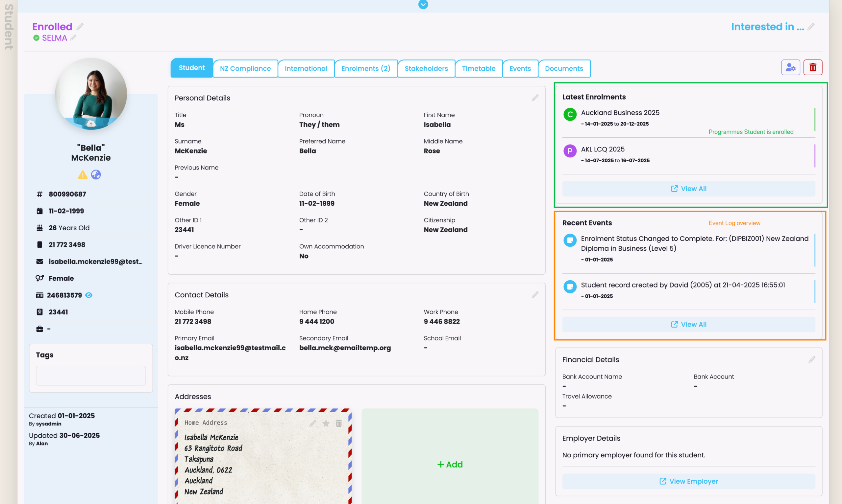
Task: Switch to the NZ Compliance tab
Action: (x=245, y=69)
